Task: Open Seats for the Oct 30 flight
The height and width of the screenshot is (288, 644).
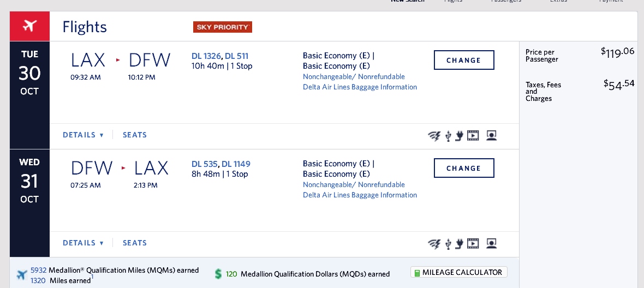Action: pyautogui.click(x=135, y=135)
